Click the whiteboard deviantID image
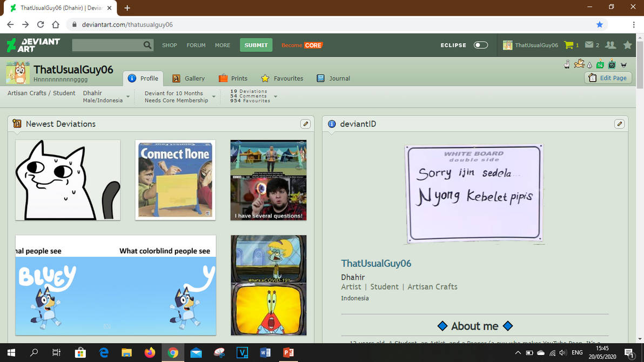Screen dimensions: 644x362 point(474,193)
